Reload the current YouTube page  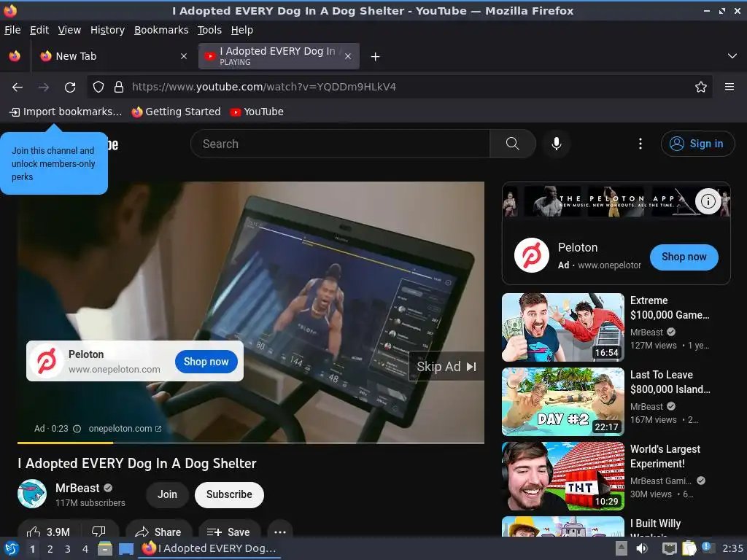(70, 87)
